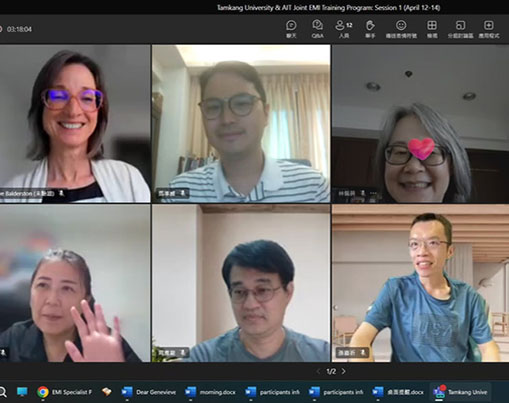
Task: Open Chrome window EMI Specialist in taskbar
Action: pos(64,392)
